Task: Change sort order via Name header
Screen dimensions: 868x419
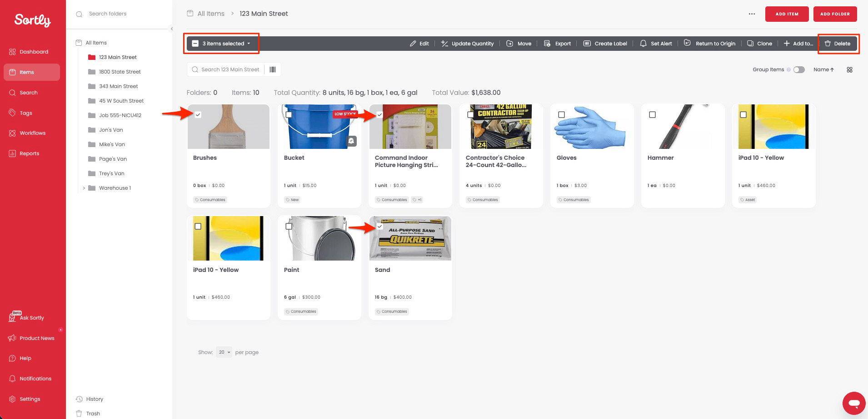Action: pos(823,69)
